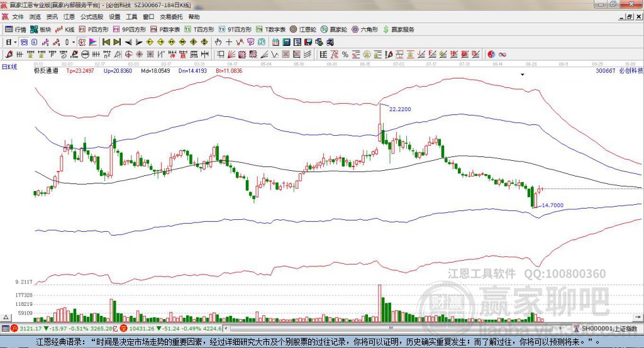The height and width of the screenshot is (348, 644).
Task: Click the save floppy disk icon
Action: (x=308, y=42)
